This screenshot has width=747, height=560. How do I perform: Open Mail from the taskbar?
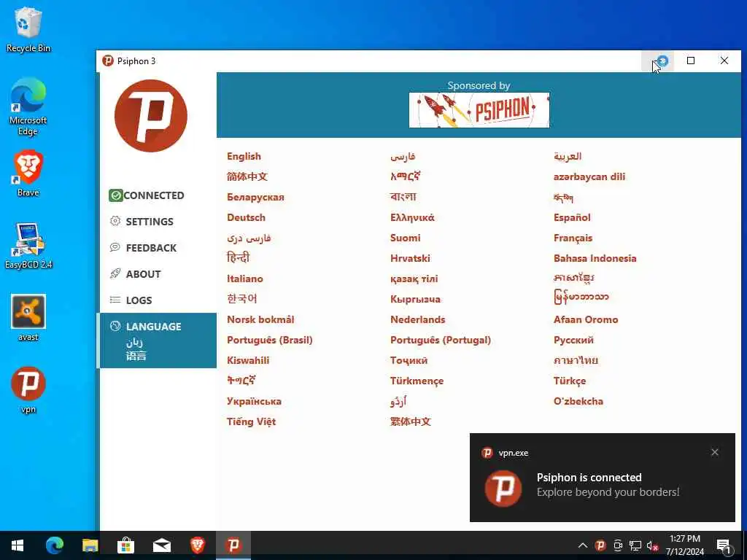click(x=162, y=545)
